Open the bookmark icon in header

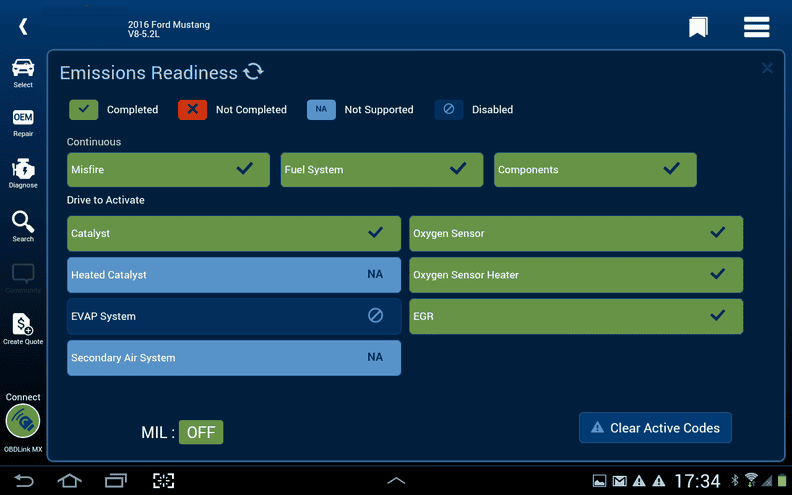coord(698,27)
